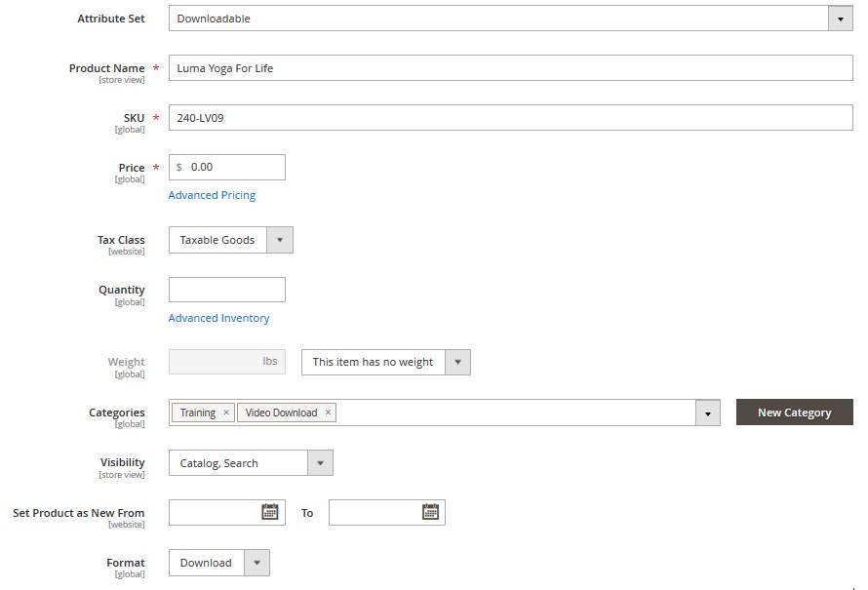
Task: Click the Quantity label
Action: coord(122,290)
